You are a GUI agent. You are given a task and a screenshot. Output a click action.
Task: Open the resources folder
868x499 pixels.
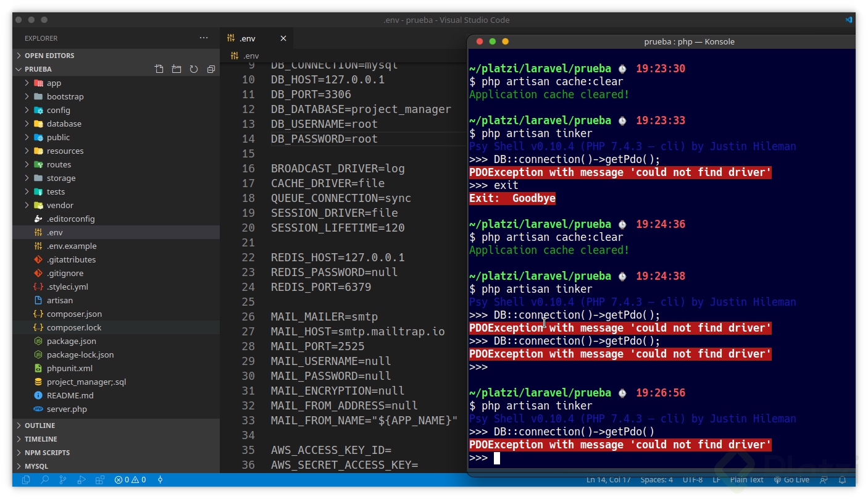(x=116, y=151)
